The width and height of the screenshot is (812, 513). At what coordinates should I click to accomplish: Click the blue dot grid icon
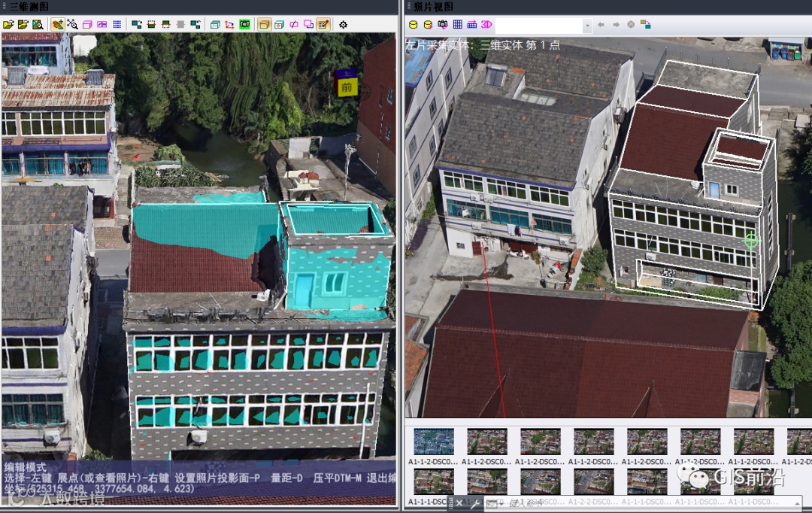pos(117,24)
